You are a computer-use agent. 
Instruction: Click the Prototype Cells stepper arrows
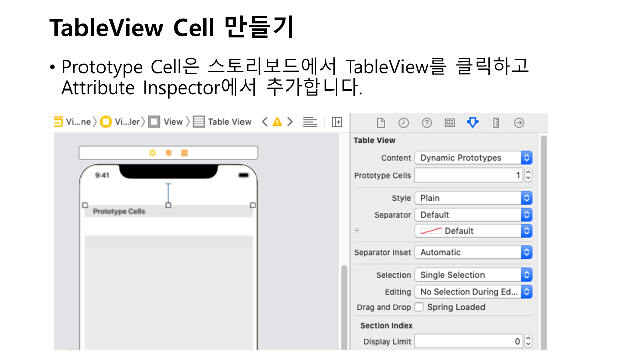[528, 175]
